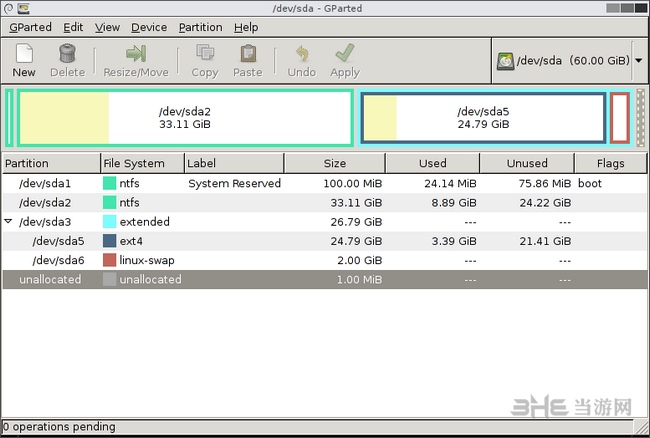Screen dimensions: 650x438
Task: Select the /dev/sda5 partition row
Action: [325, 241]
